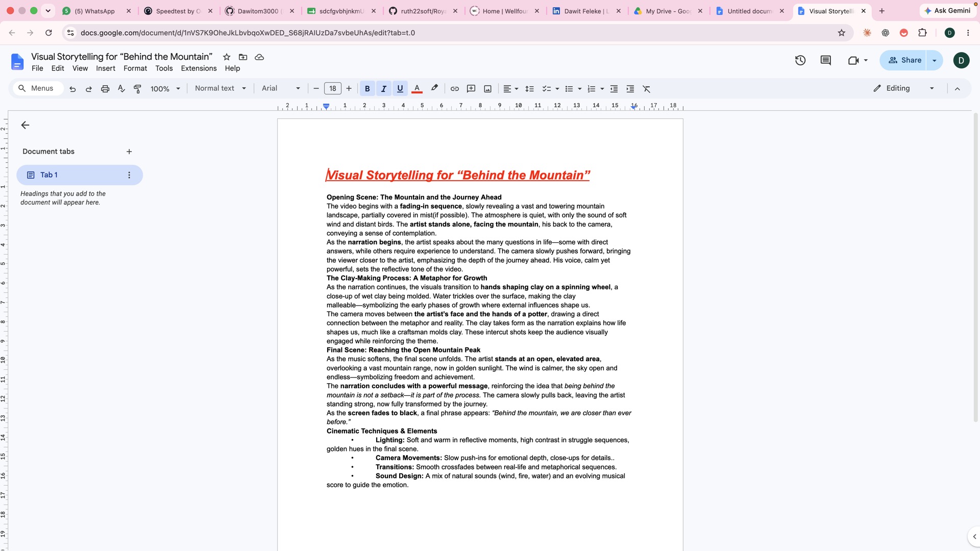Star the document
The image size is (980, 551).
(x=227, y=57)
